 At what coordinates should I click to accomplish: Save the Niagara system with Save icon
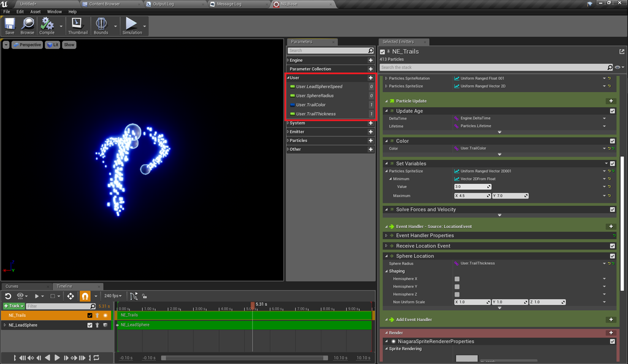coord(10,26)
